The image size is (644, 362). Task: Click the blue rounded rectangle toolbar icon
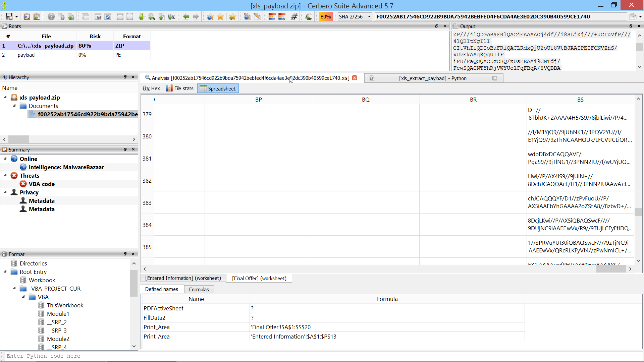130,16
